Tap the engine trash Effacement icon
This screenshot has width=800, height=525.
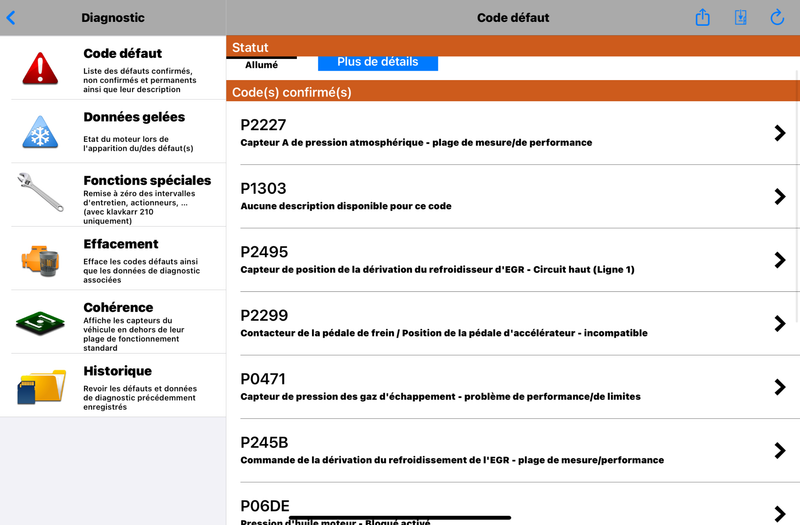(40, 261)
